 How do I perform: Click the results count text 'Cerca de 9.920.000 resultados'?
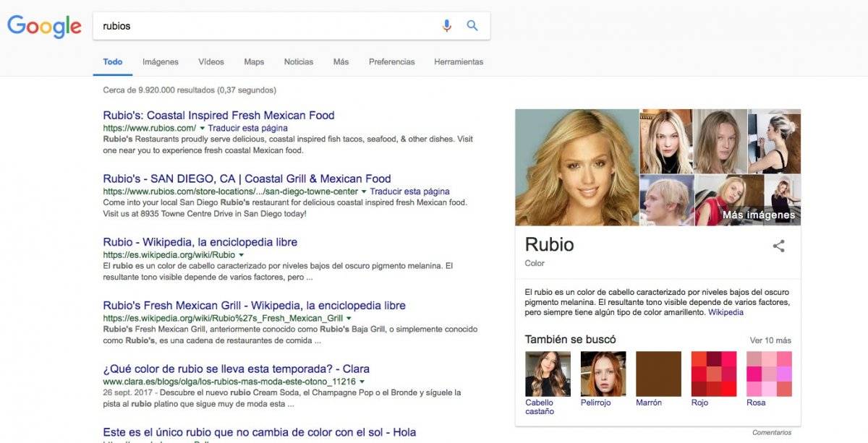click(159, 90)
